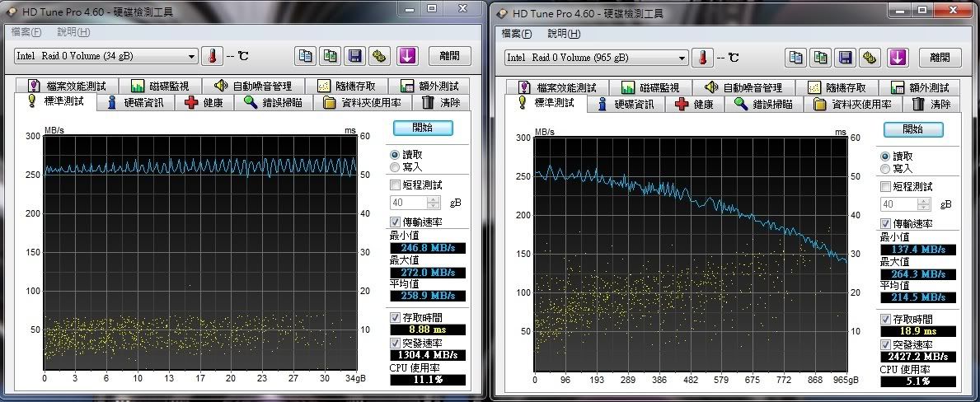Screen dimensions: 980x402
Task: Toggle 突發速率 checkbox in right window
Action: point(885,344)
